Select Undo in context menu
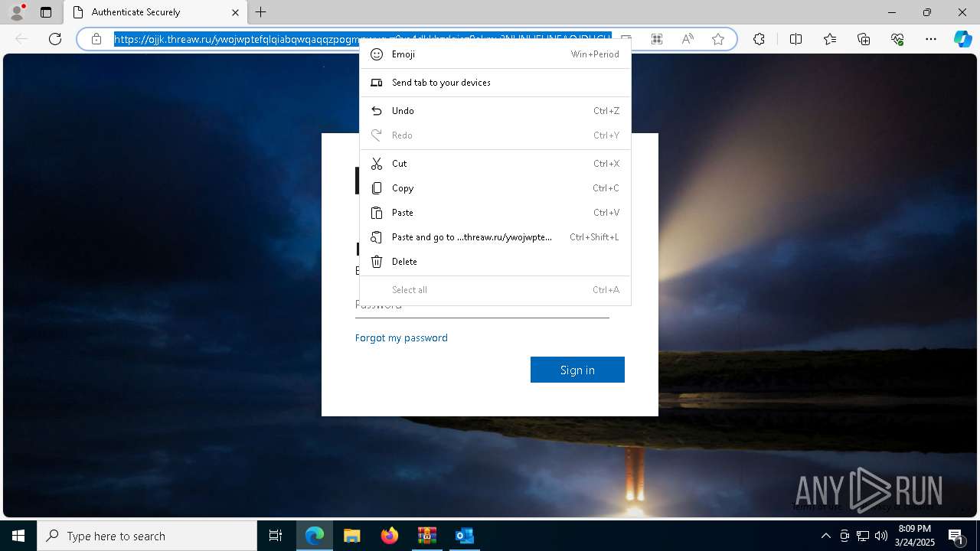This screenshot has width=980, height=551. (x=495, y=111)
